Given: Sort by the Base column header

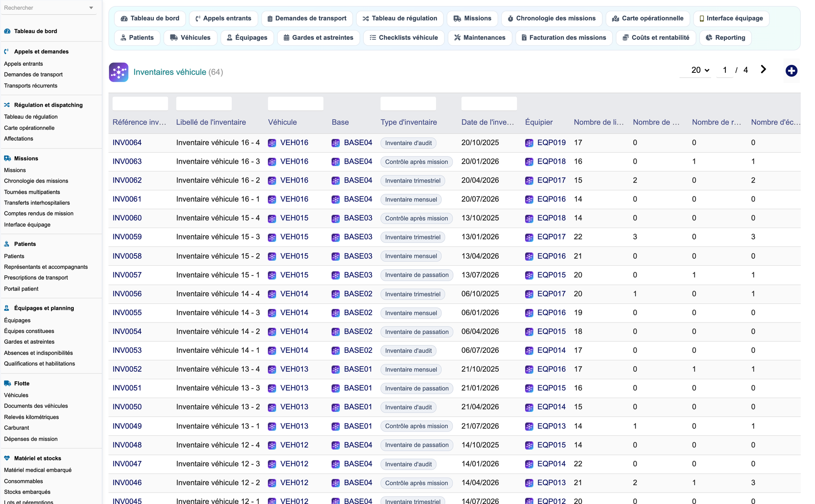Looking at the screenshot, I should [x=340, y=122].
